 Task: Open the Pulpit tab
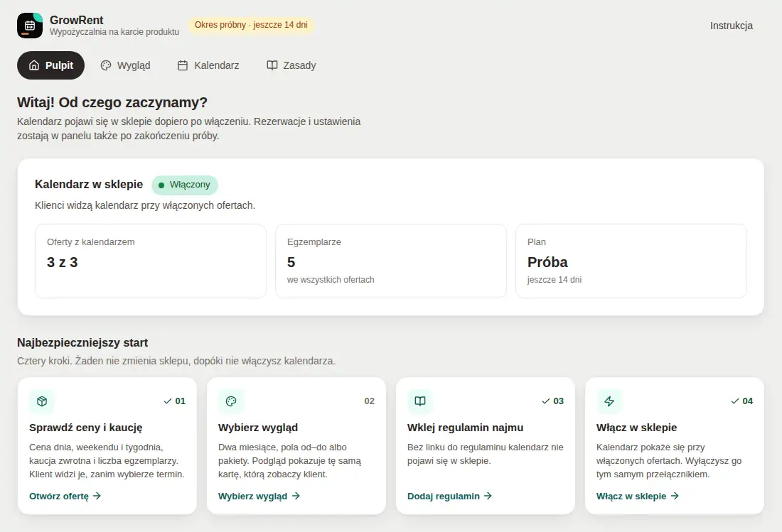click(51, 65)
